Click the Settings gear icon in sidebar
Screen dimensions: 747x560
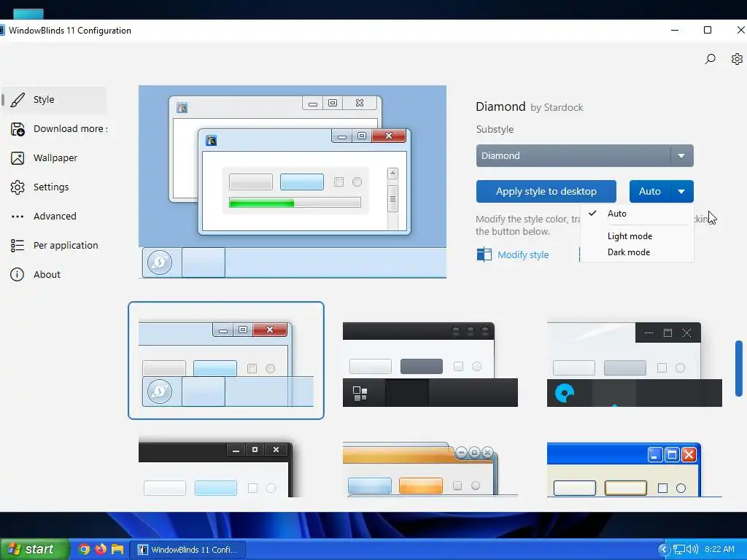[18, 187]
